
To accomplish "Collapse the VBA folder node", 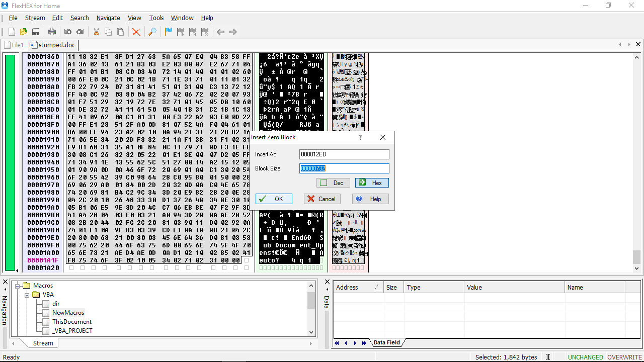I will [27, 295].
